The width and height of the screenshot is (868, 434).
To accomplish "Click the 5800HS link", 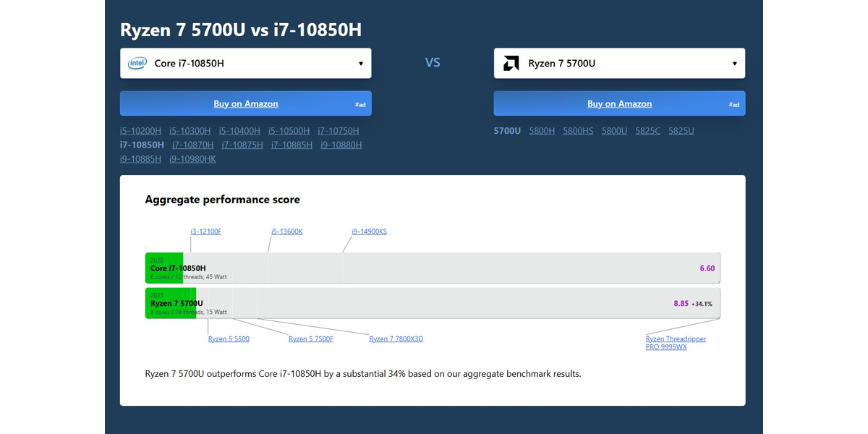I will pyautogui.click(x=578, y=131).
